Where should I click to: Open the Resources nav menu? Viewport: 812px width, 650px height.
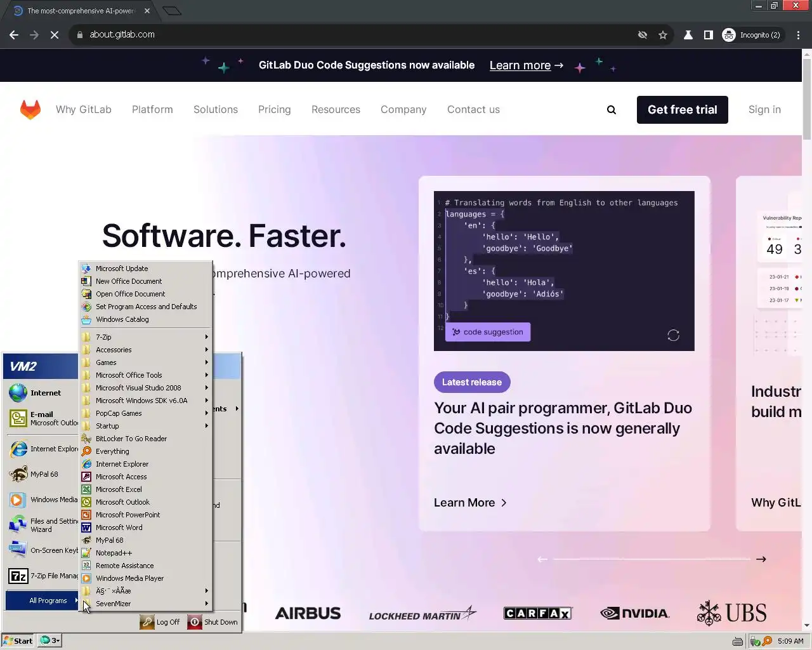coord(336,110)
